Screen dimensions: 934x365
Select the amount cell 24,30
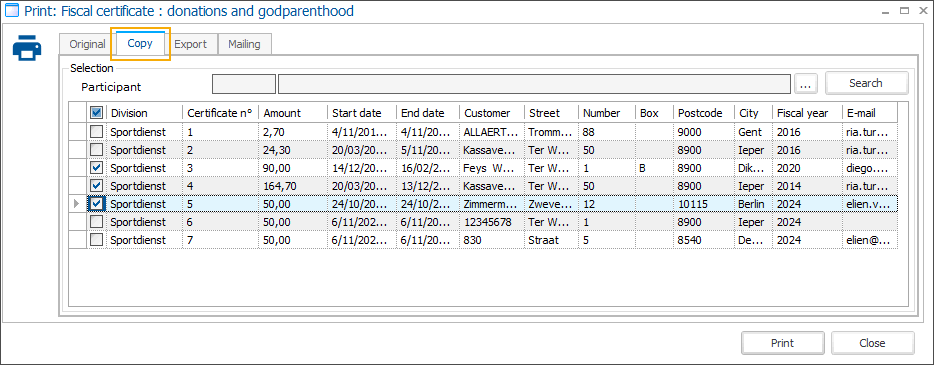click(x=293, y=149)
